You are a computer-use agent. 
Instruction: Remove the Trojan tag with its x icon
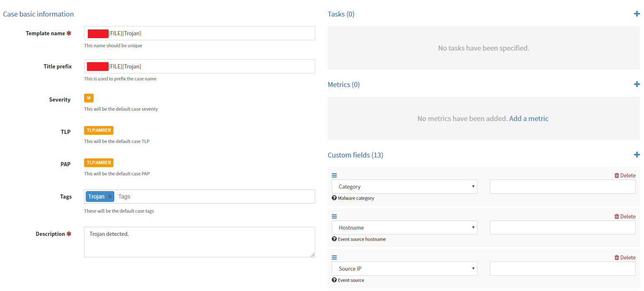coord(109,196)
